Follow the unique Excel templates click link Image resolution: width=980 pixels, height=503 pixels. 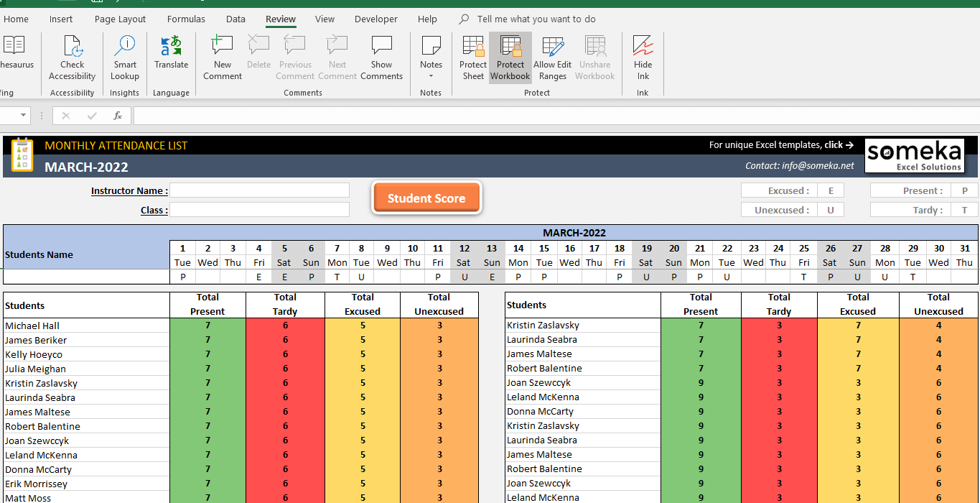point(782,144)
